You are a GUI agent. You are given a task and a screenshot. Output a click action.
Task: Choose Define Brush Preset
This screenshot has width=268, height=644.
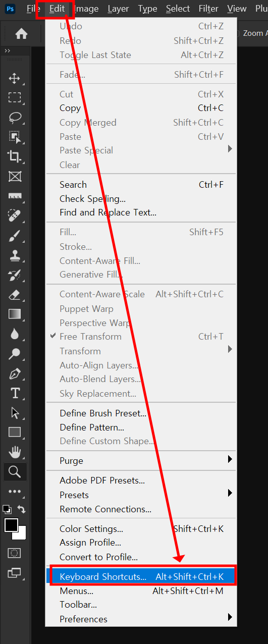pos(141,413)
